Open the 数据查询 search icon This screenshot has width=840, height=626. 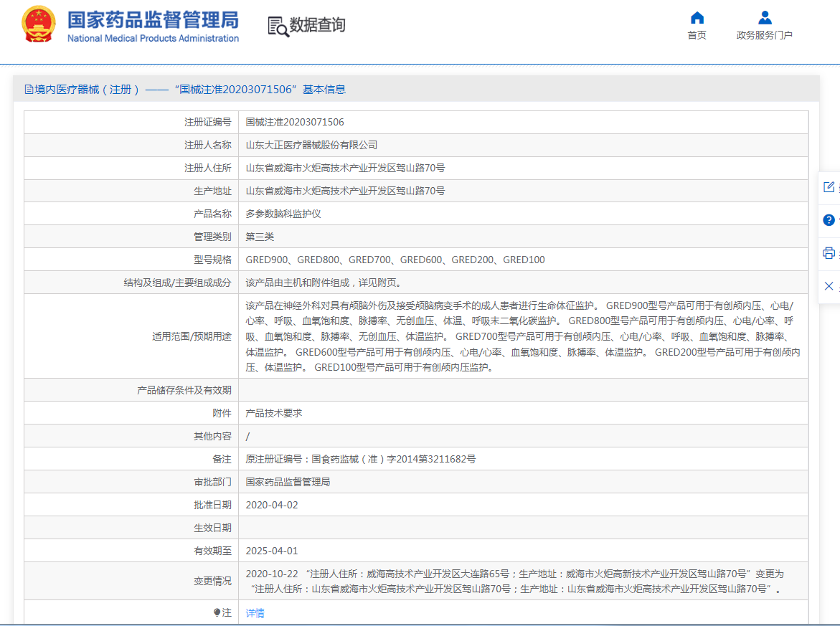click(278, 27)
